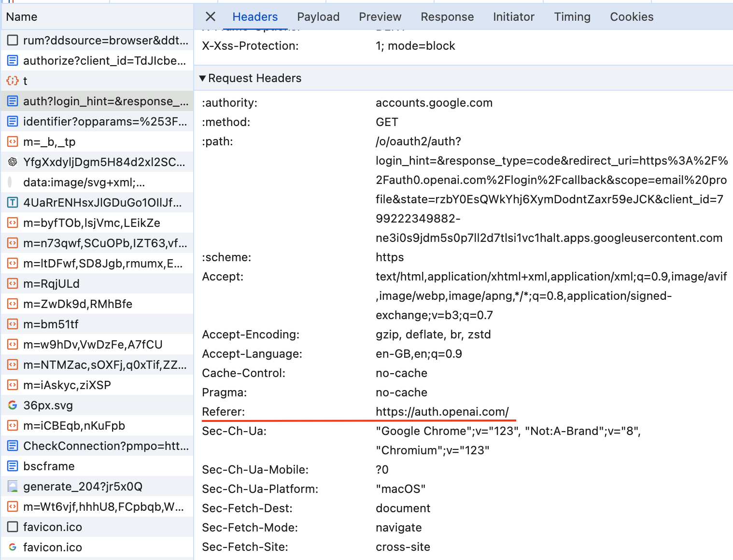Viewport: 733px width, 560px height.
Task: Click the Accept-Encoding value gzip, deflate, br, zstd
Action: pyautogui.click(x=433, y=335)
